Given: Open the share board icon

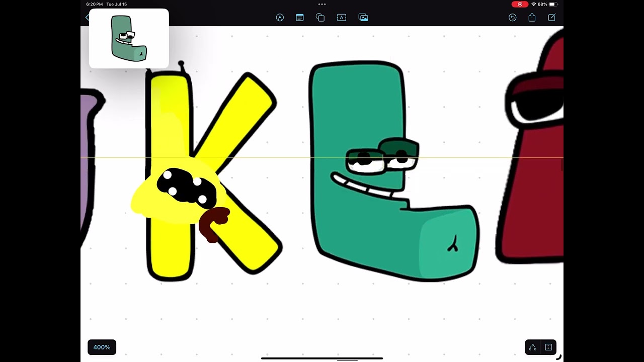Looking at the screenshot, I should 532,18.
